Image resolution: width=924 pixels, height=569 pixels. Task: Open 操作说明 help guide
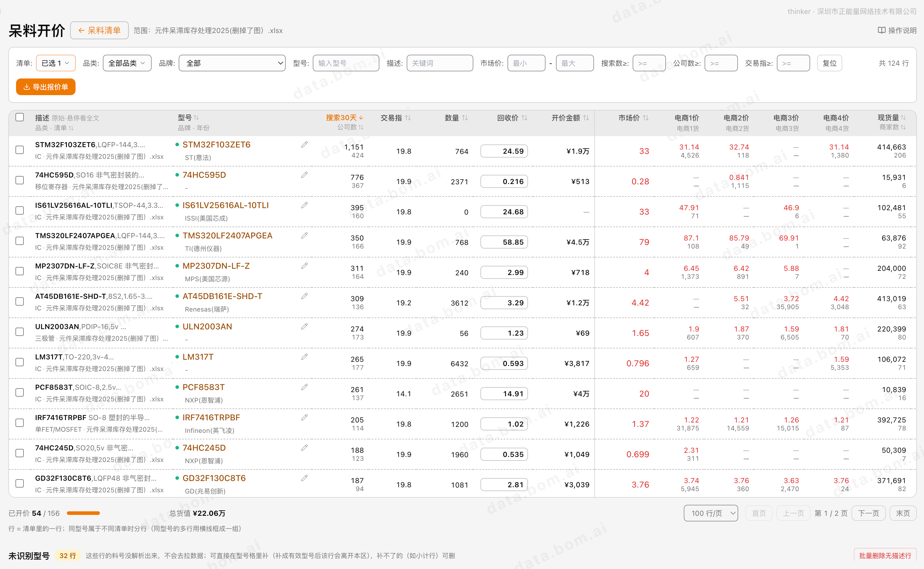pos(897,31)
